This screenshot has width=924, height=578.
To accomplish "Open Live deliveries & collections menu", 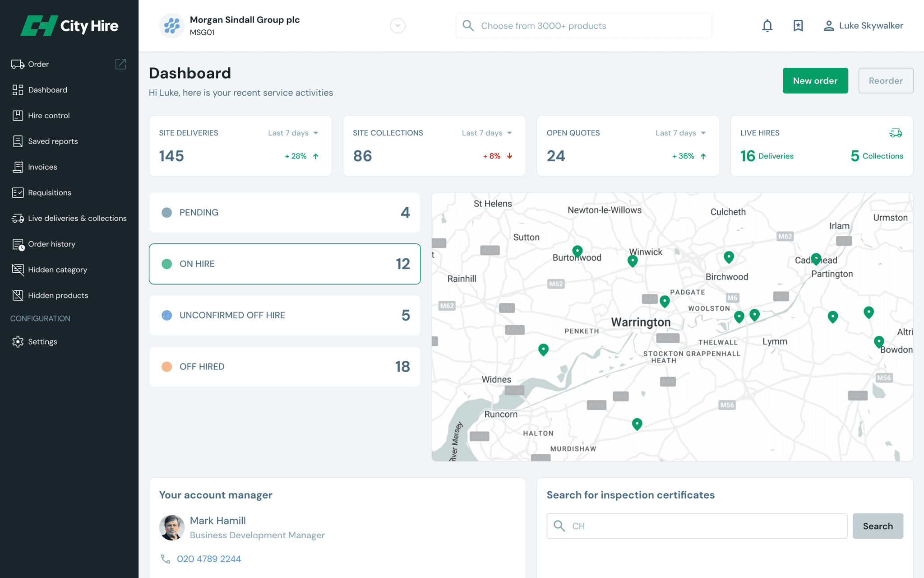I will (x=77, y=219).
